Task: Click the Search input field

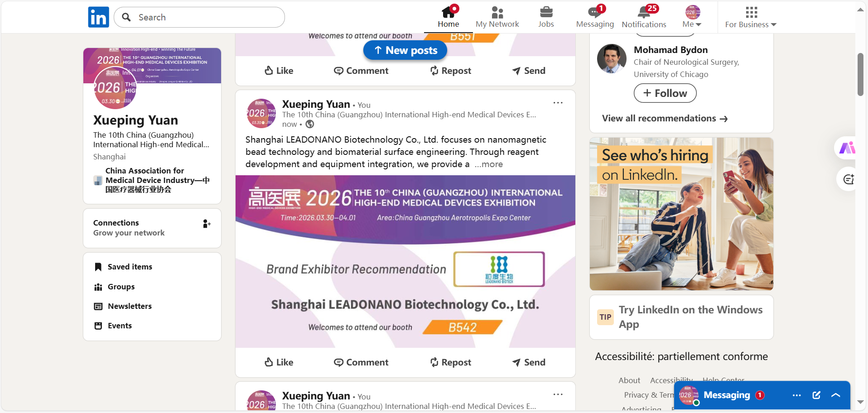Action: (x=199, y=17)
